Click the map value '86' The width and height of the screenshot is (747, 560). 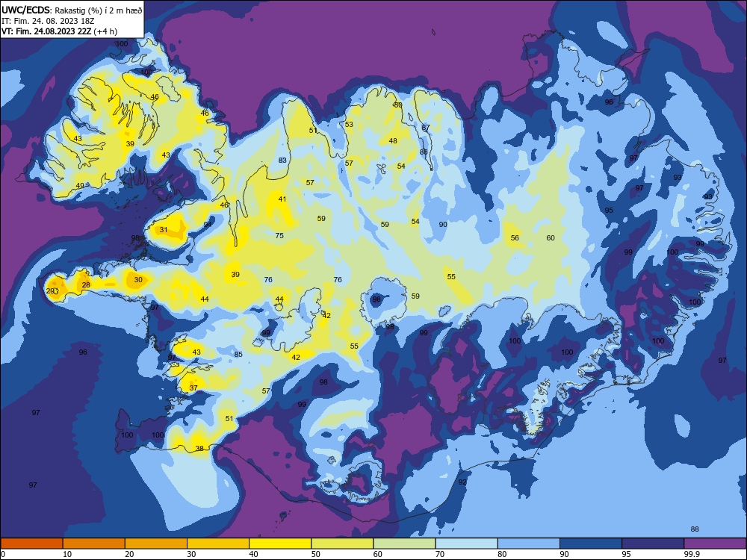(424, 152)
